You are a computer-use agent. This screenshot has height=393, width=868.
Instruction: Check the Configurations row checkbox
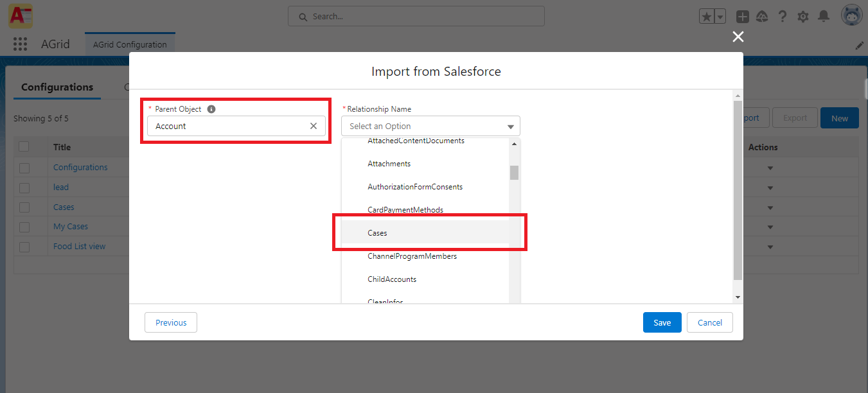coord(24,168)
